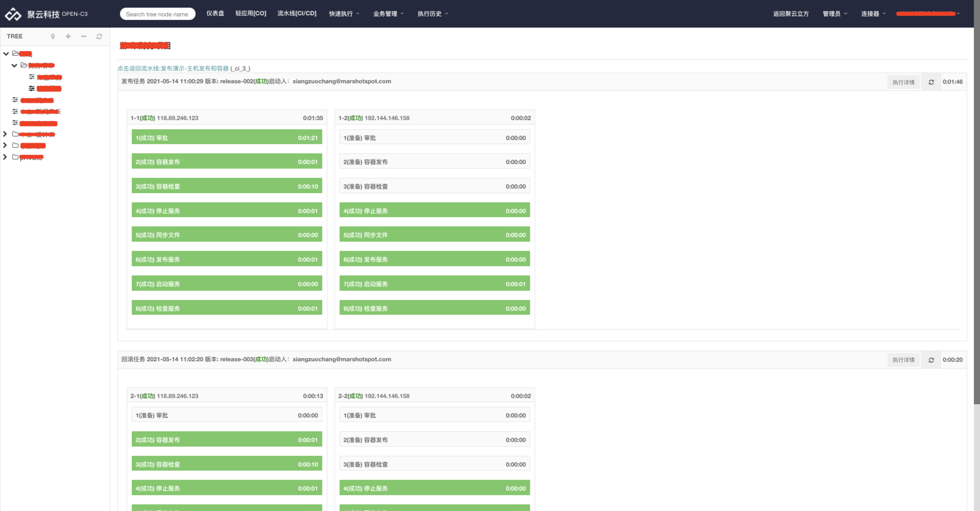Open 执行详情 for 发布任务
The height and width of the screenshot is (511, 980).
pyautogui.click(x=903, y=82)
